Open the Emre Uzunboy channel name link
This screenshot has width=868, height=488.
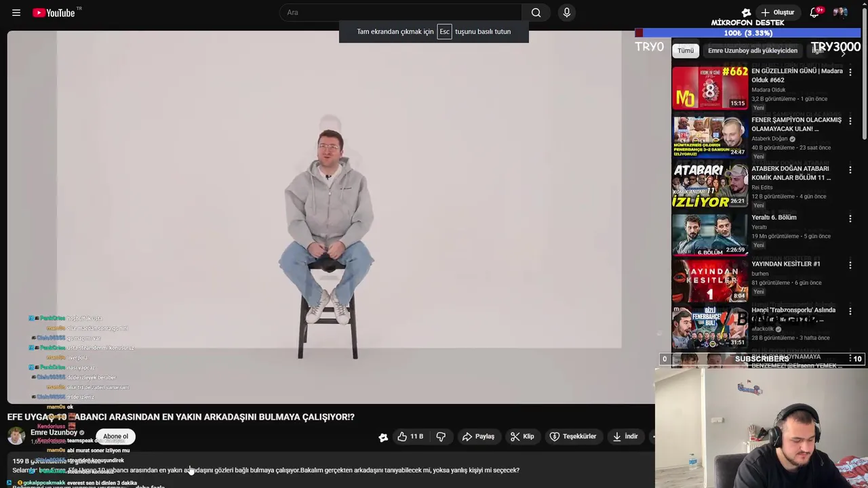tap(54, 432)
